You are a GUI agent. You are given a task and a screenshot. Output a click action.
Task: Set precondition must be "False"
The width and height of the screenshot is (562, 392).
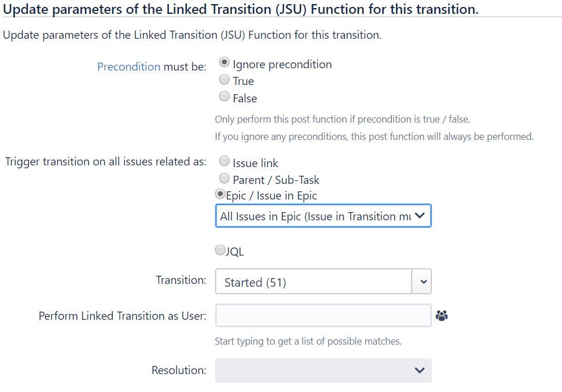[x=224, y=95]
